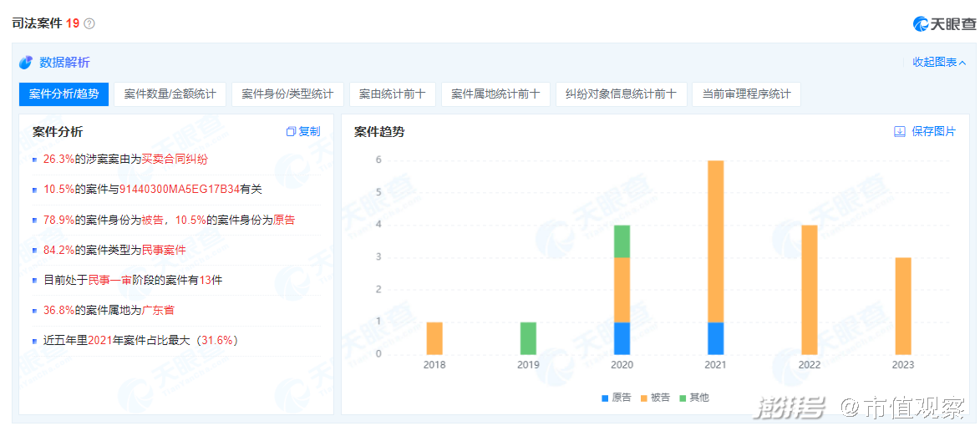Click the 买卖合同纠纷 link
The height and width of the screenshot is (426, 980).
pos(174,159)
